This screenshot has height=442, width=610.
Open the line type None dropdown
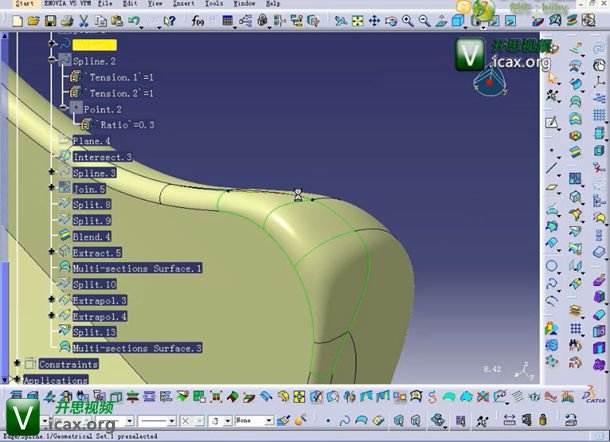click(253, 421)
